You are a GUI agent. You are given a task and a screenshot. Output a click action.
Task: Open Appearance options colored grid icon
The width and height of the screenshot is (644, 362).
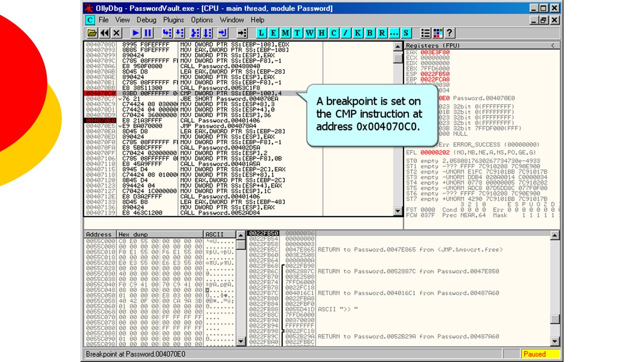tap(437, 33)
